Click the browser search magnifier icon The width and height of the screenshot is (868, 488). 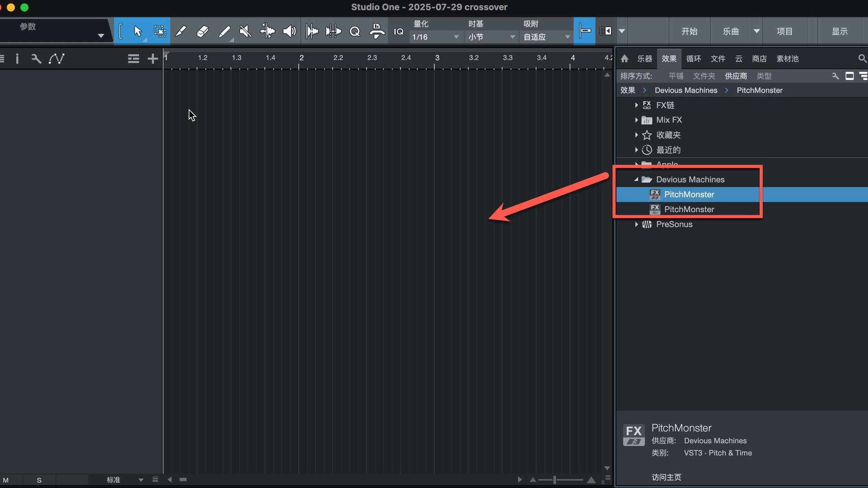coord(862,58)
